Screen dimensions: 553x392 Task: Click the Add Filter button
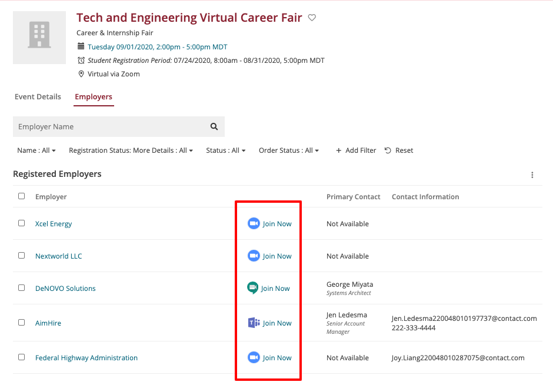coord(356,150)
